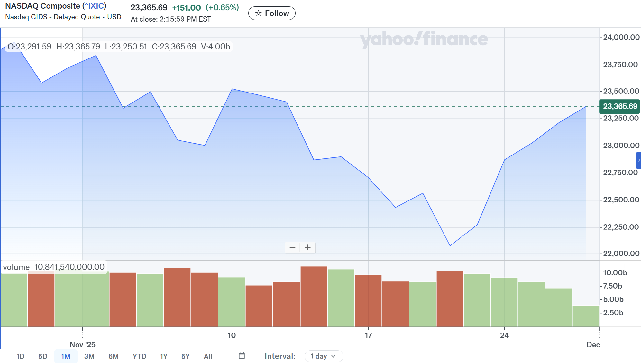This screenshot has width=641, height=364.
Task: Select the 5D time range
Action: [43, 356]
